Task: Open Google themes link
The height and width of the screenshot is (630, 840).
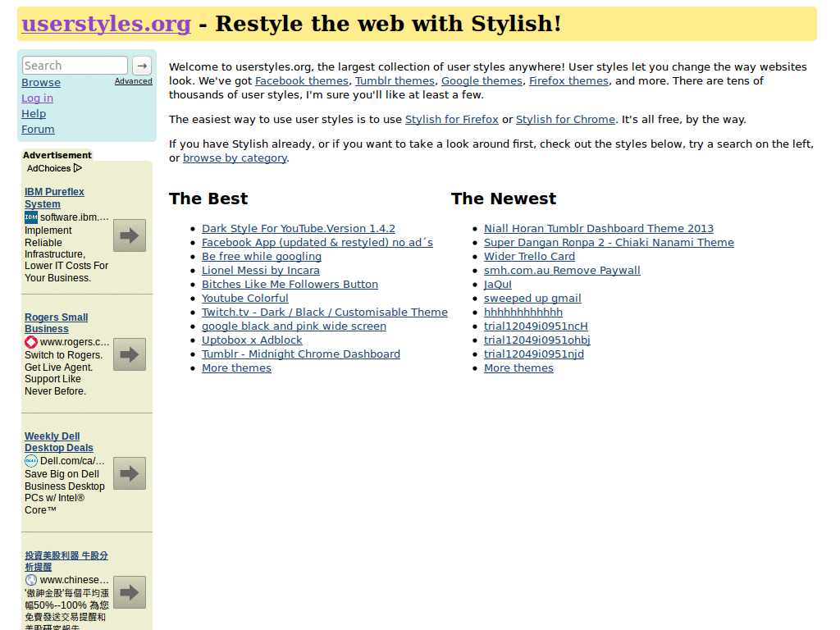Action: pyautogui.click(x=482, y=81)
